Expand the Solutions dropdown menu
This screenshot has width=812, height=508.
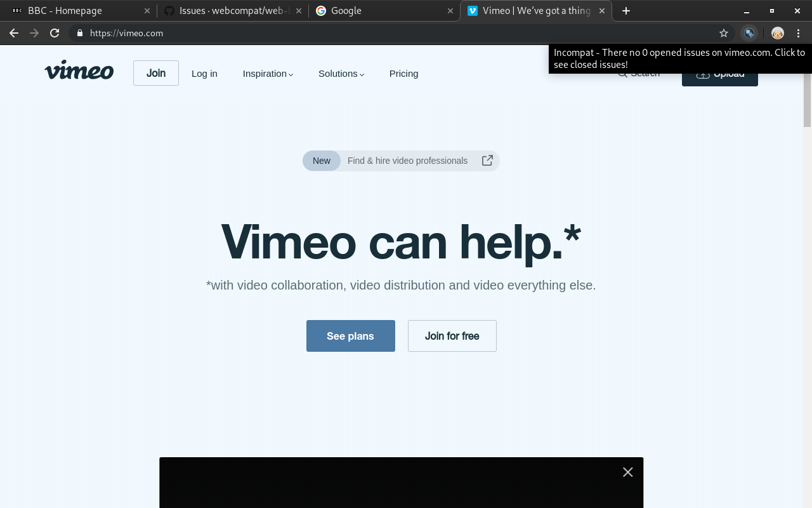[x=341, y=74]
